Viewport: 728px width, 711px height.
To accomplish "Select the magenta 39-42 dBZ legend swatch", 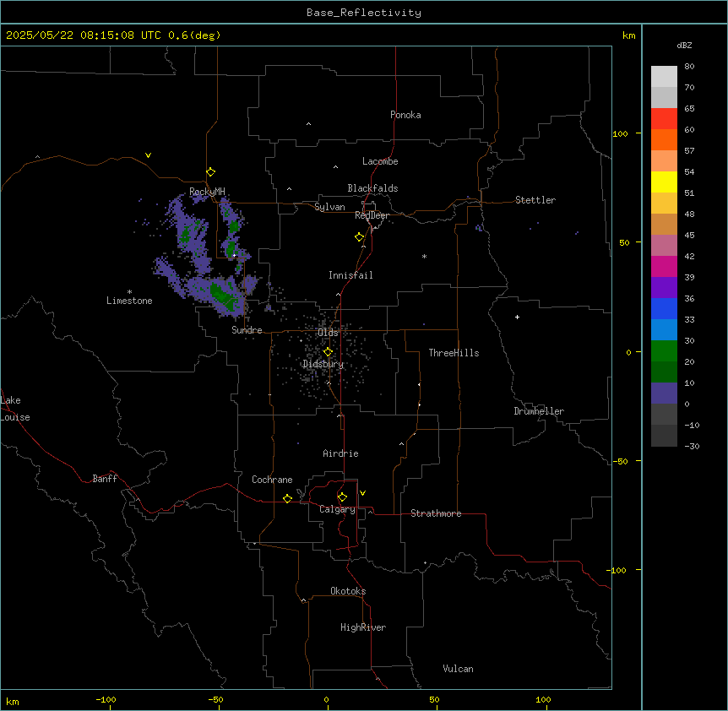I will pyautogui.click(x=664, y=266).
